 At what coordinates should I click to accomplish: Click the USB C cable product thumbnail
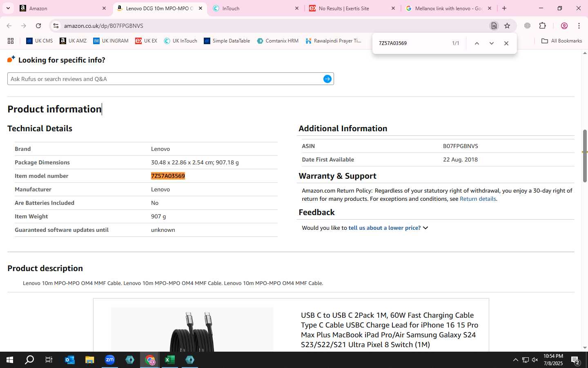pyautogui.click(x=192, y=330)
